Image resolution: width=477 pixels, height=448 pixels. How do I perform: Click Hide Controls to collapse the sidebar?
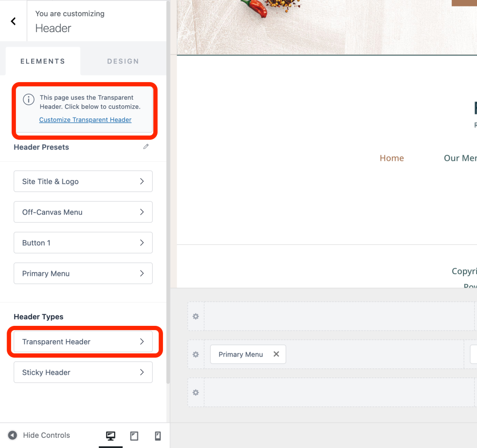click(x=40, y=435)
